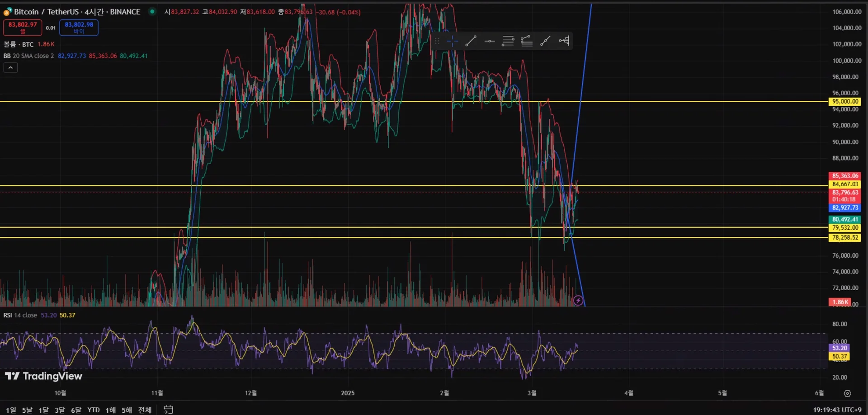Click the 53.20 RSI value axis label
This screenshot has width=868, height=415.
click(x=840, y=348)
